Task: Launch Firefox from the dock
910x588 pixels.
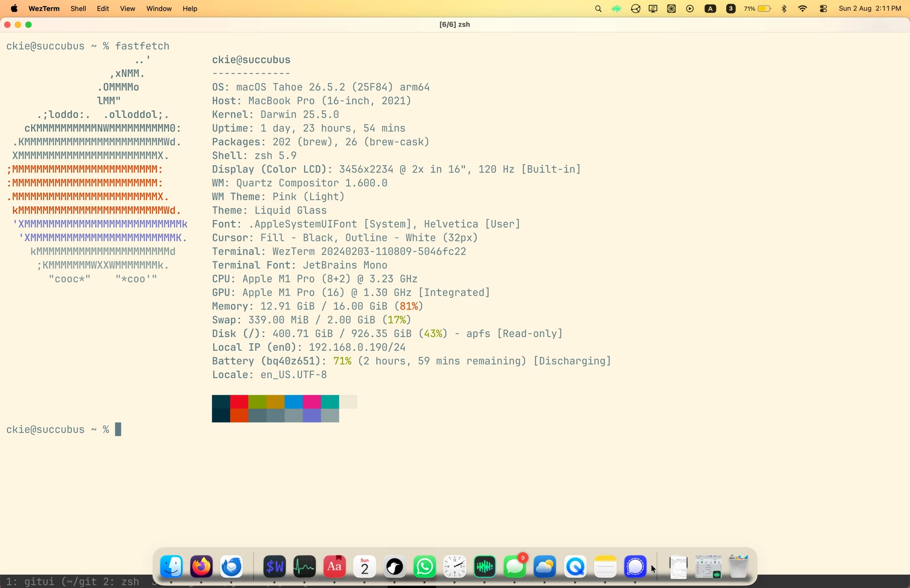Action: point(201,567)
